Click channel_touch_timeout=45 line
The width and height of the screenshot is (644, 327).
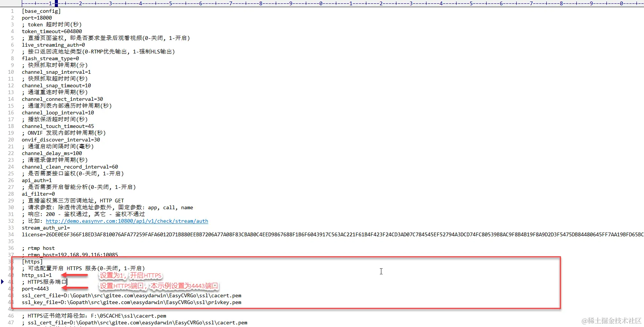[x=58, y=126]
